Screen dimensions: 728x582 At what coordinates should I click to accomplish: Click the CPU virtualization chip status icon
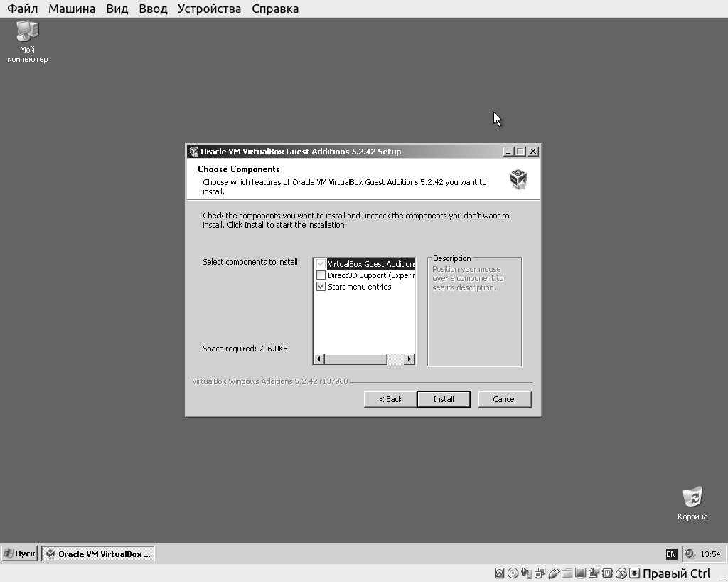tap(607, 573)
